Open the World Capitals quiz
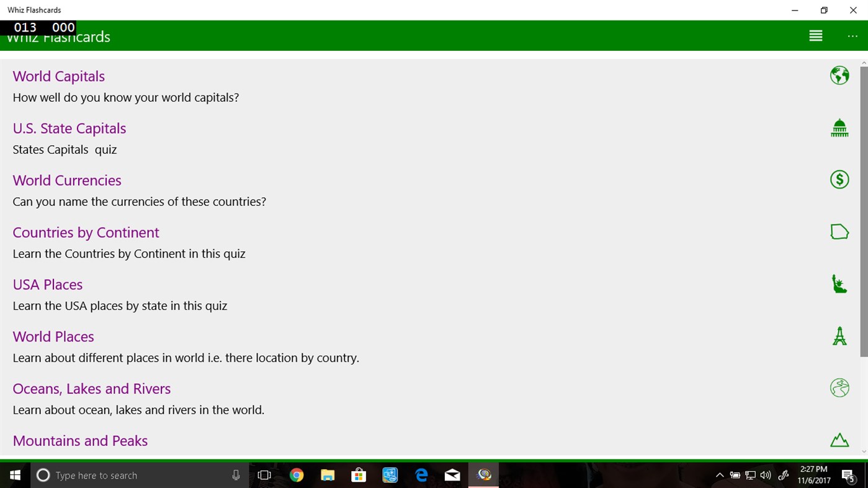Viewport: 868px width, 488px height. [x=58, y=76]
